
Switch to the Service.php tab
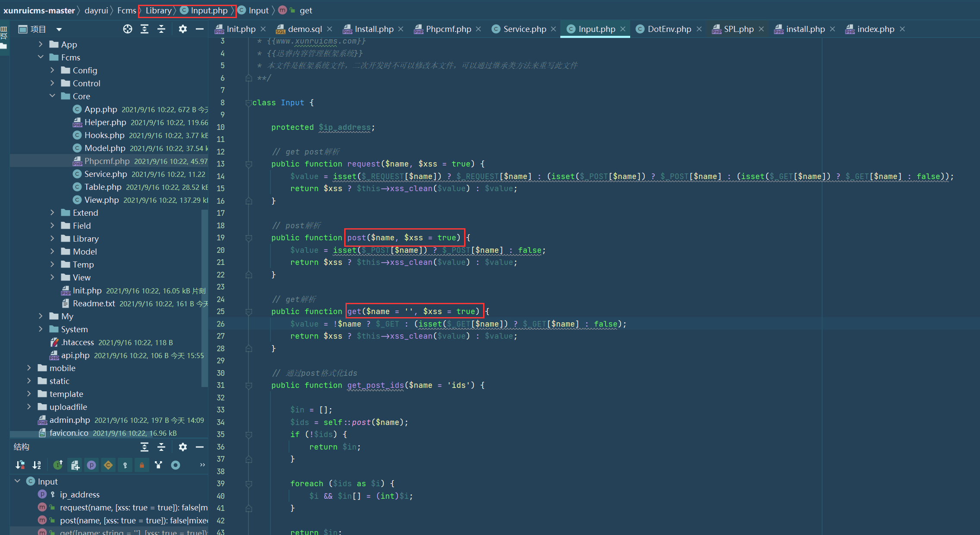(525, 29)
